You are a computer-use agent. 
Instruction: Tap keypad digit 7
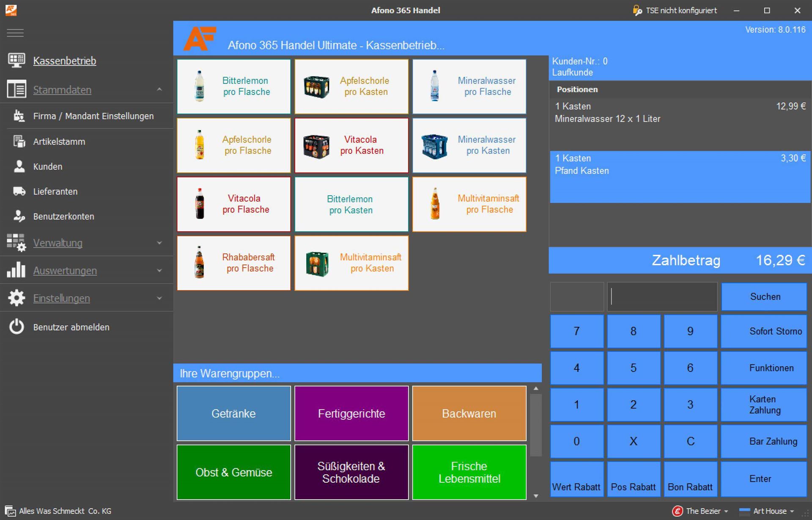(576, 331)
